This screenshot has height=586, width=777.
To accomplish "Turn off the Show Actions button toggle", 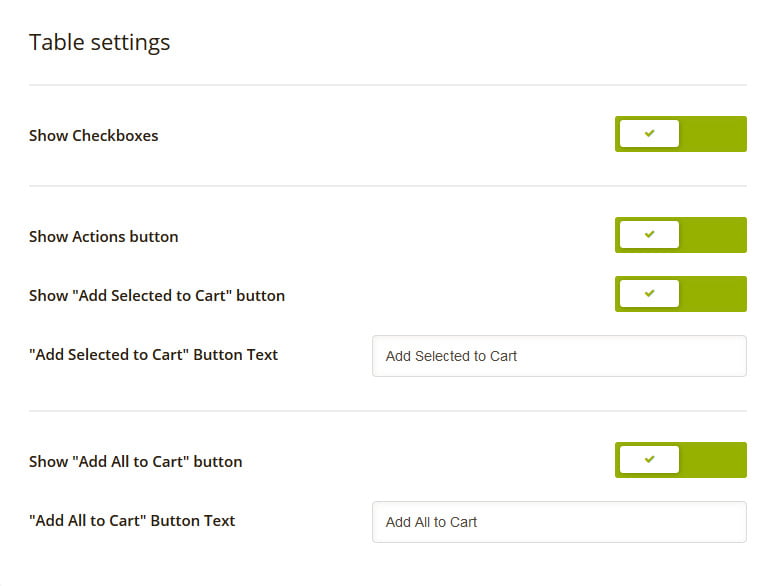I will coord(680,235).
